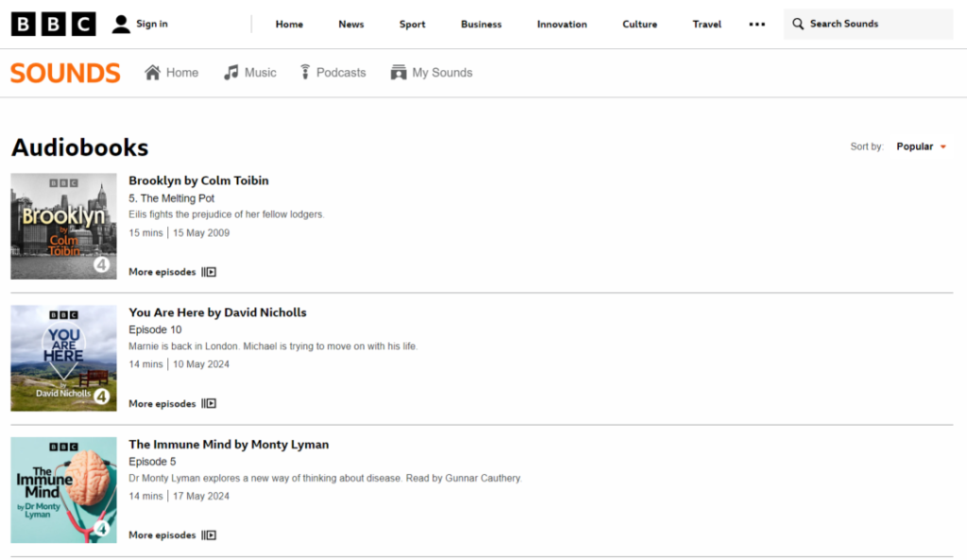Focus the Search Sounds input field
Viewport: 967px width, 560px height.
click(x=869, y=24)
